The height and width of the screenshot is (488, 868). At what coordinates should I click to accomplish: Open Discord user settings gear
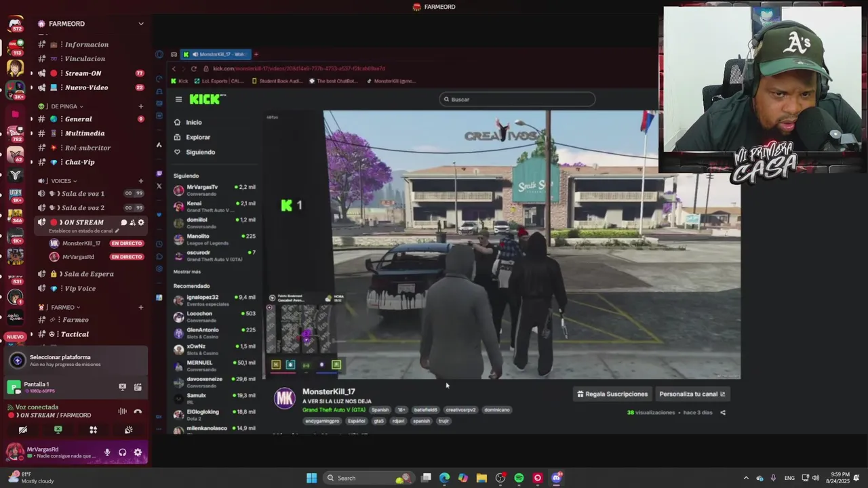coord(138,452)
